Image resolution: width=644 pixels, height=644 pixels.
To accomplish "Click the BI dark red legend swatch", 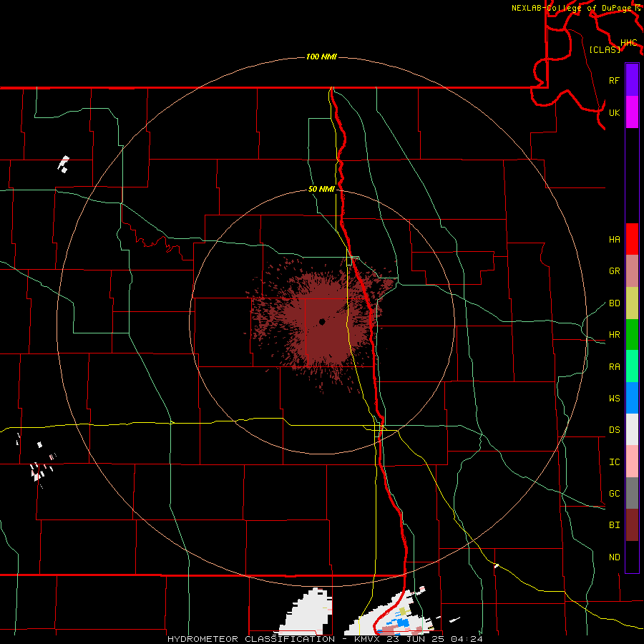I will coord(632,525).
